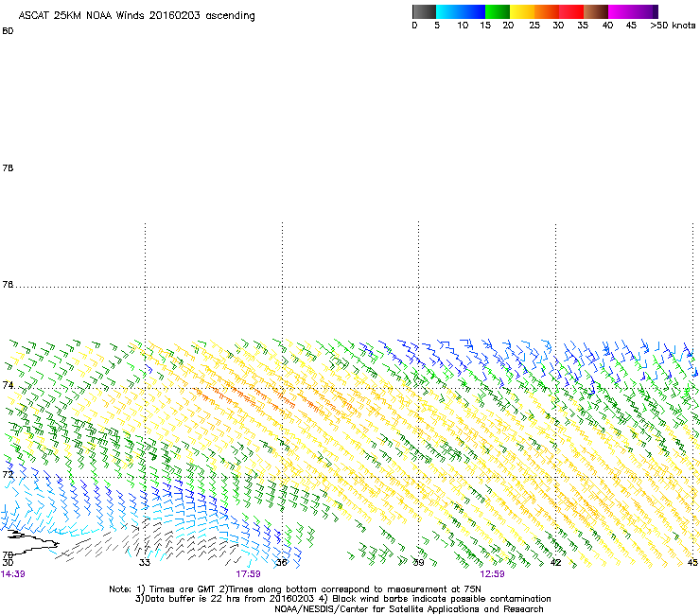Click the gray 0-5 knots legend segment
This screenshot has width=700, height=615.
pos(424,11)
